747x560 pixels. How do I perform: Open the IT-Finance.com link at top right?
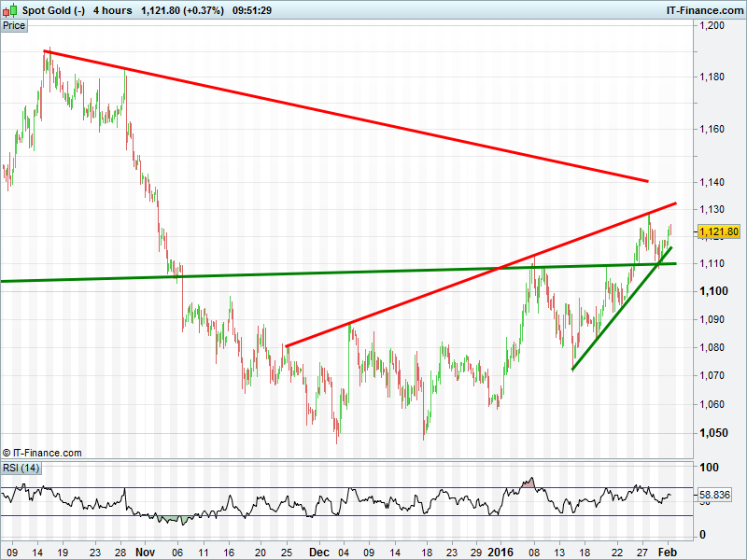tap(703, 10)
